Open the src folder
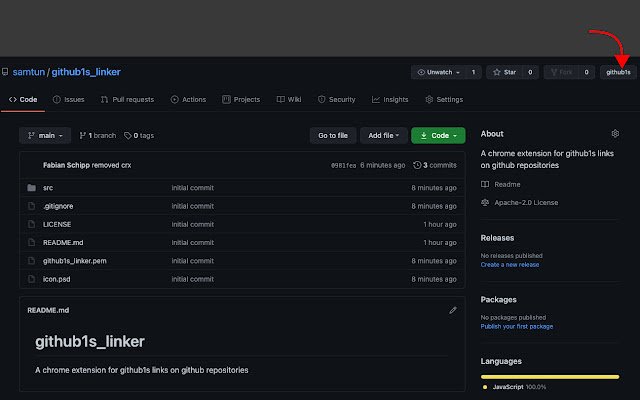Screen dimensions: 640x400 [x=48, y=188]
